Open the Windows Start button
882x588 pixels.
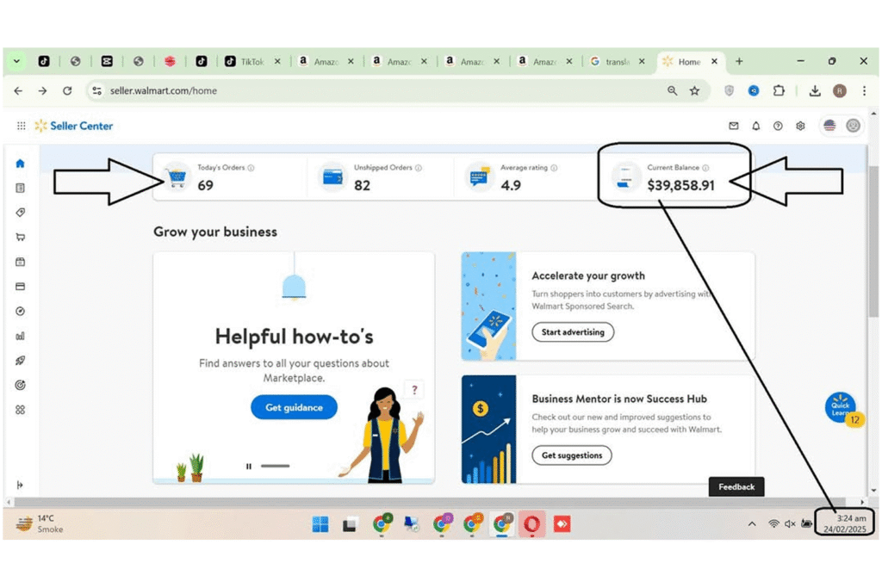coord(320,524)
